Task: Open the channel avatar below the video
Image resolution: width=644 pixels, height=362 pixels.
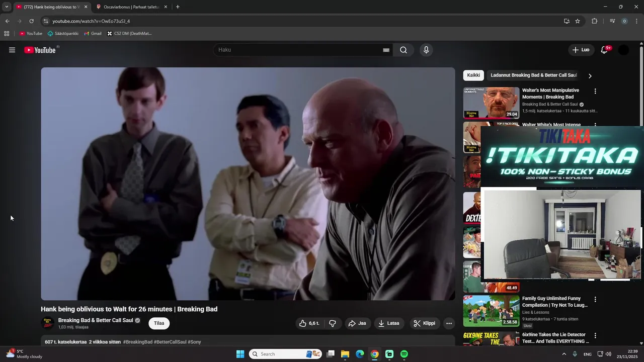Action: pos(48,323)
